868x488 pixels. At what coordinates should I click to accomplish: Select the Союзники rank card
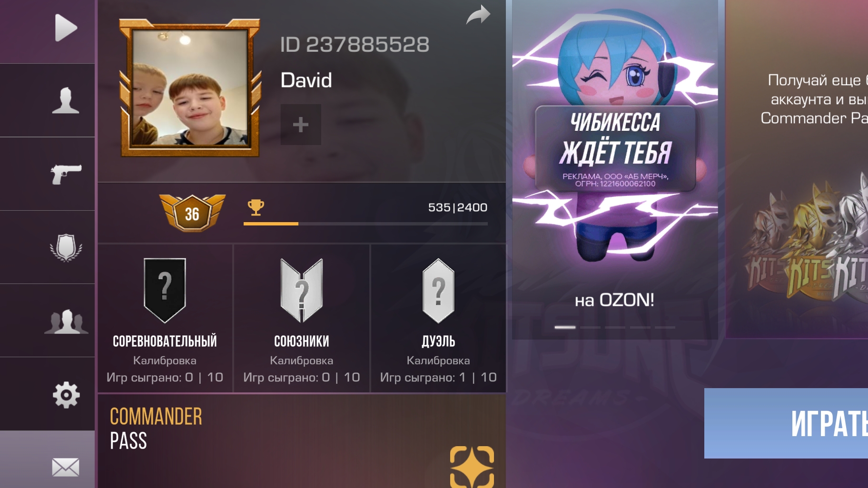(x=302, y=319)
